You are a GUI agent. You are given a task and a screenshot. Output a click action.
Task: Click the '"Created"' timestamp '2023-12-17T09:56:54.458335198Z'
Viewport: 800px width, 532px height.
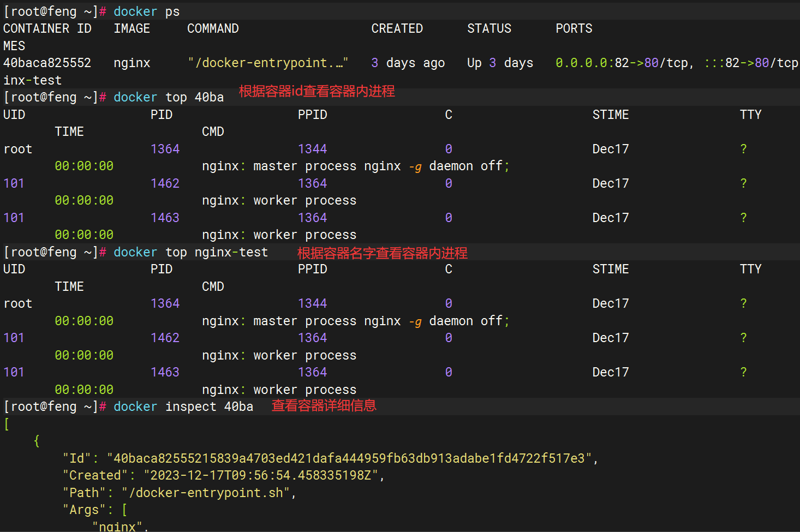click(x=261, y=475)
